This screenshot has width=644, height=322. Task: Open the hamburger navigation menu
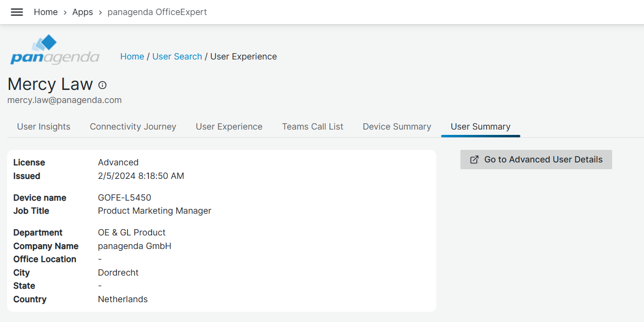tap(17, 12)
